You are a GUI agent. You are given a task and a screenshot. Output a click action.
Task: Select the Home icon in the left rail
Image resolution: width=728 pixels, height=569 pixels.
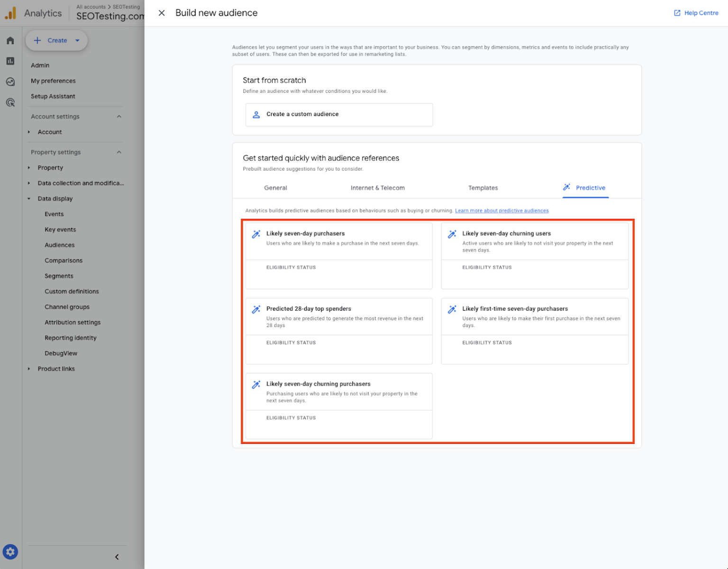coord(10,40)
